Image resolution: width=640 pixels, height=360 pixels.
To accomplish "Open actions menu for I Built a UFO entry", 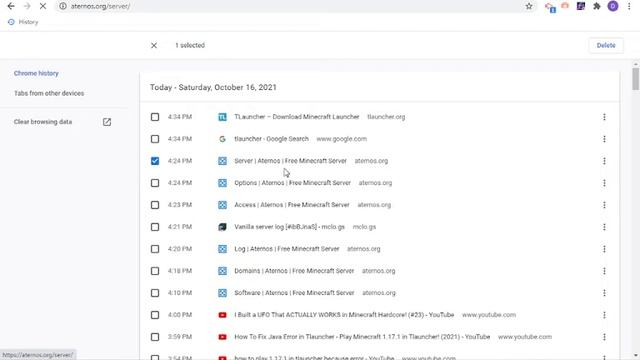I will pyautogui.click(x=604, y=315).
